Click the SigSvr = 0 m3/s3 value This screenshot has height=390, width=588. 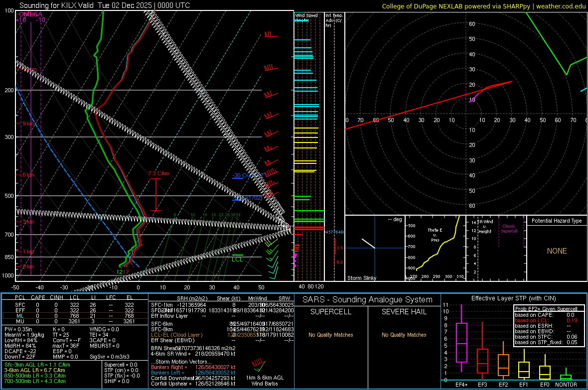pyautogui.click(x=110, y=357)
